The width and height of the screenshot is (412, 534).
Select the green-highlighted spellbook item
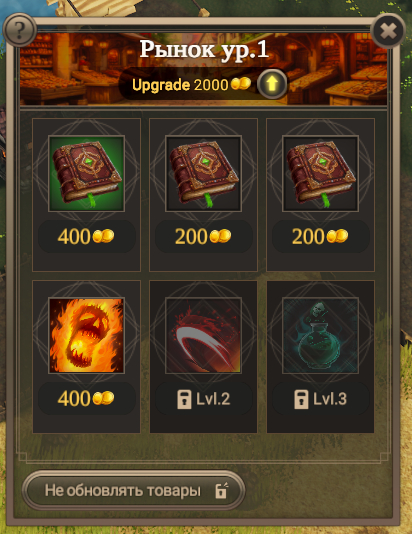[86, 174]
